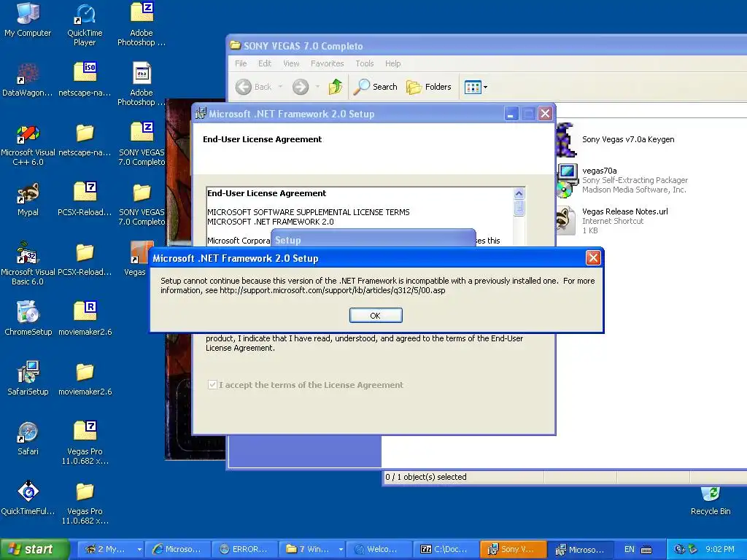Select the QuickTime Player desktop shortcut
747x560 pixels.
click(x=85, y=25)
